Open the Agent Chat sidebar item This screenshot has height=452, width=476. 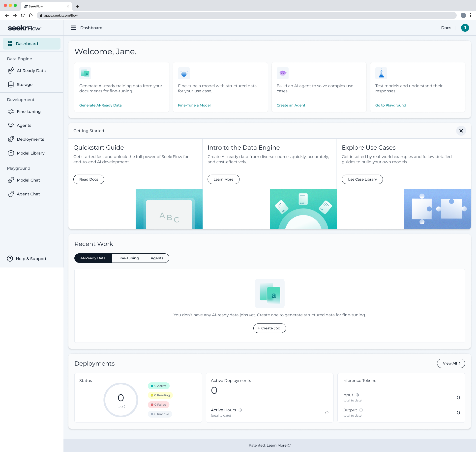(32, 194)
